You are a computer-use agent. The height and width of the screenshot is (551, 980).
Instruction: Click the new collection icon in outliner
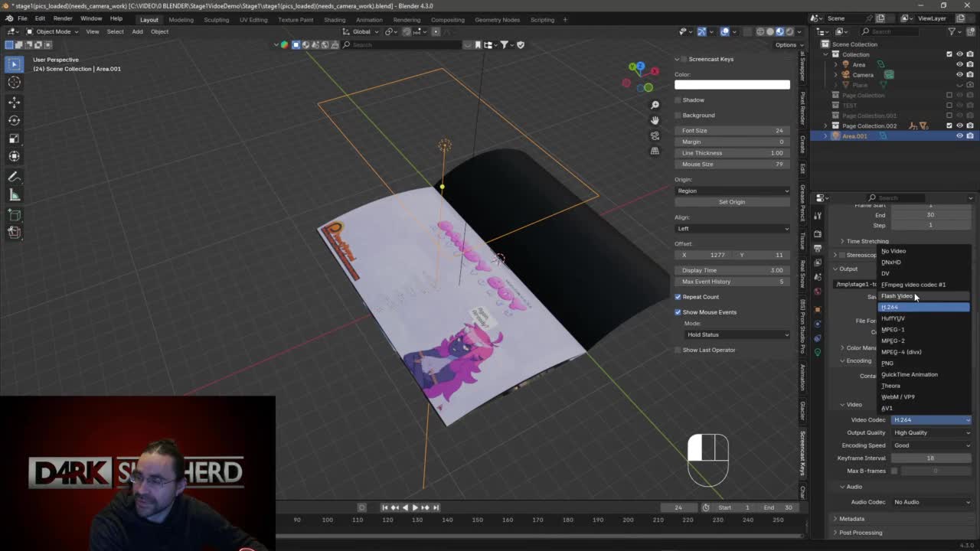(969, 31)
